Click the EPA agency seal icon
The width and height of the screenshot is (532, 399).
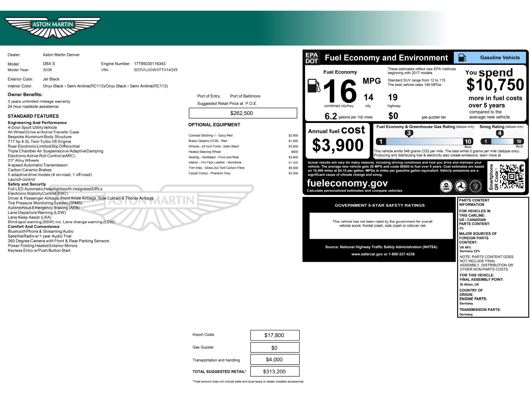[x=446, y=186]
